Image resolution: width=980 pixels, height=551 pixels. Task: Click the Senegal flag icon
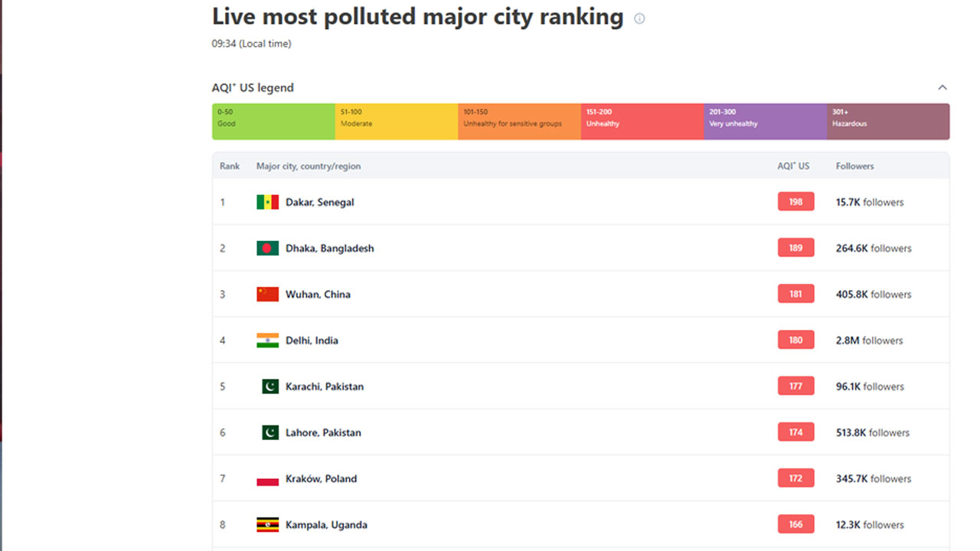267,202
